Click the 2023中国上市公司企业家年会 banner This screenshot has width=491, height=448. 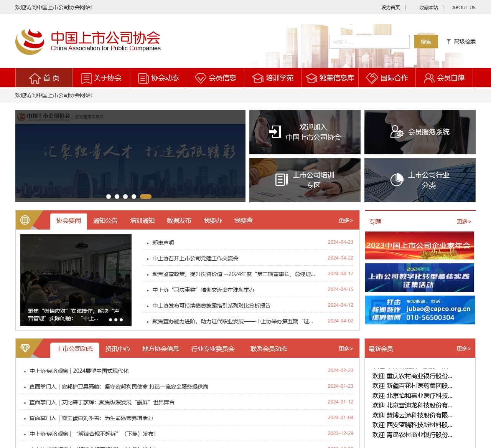(419, 245)
